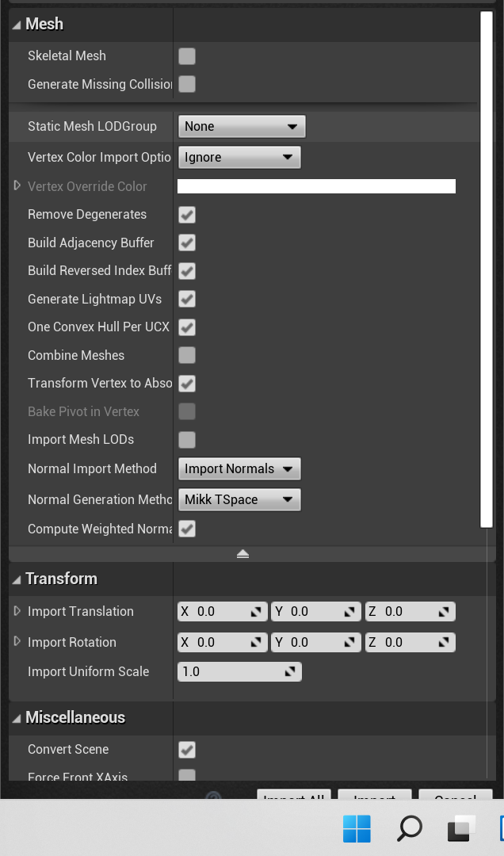This screenshot has height=856, width=504.
Task: Click the Import All button
Action: coord(293,796)
